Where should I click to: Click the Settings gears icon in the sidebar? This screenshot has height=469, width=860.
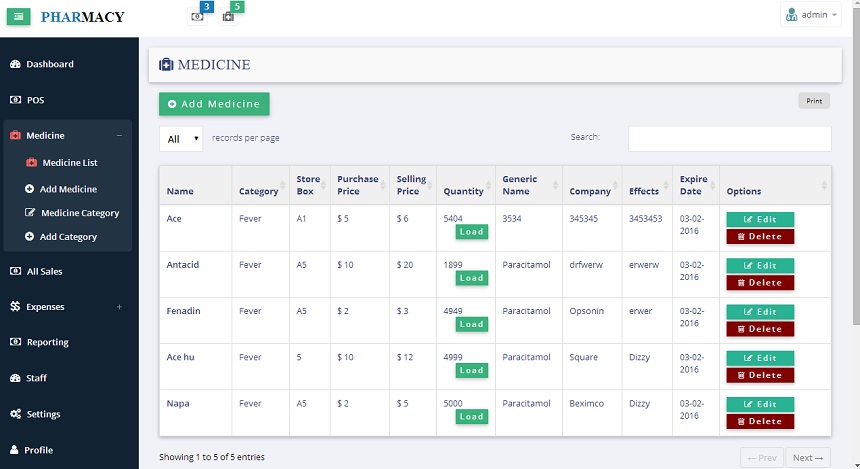[x=15, y=414]
